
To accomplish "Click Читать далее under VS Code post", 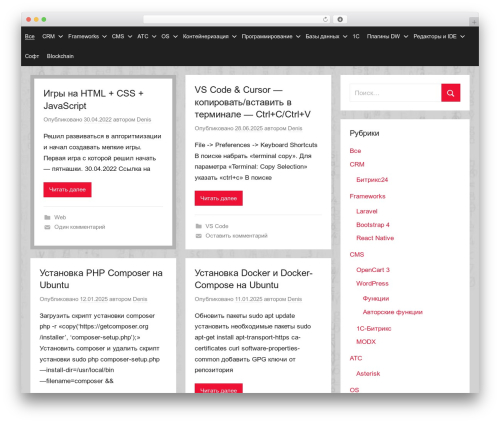I will (x=219, y=198).
